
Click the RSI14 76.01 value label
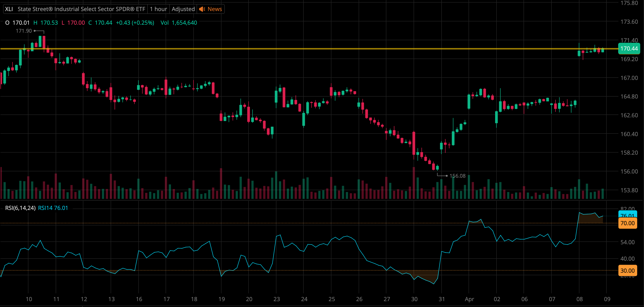click(x=53, y=208)
